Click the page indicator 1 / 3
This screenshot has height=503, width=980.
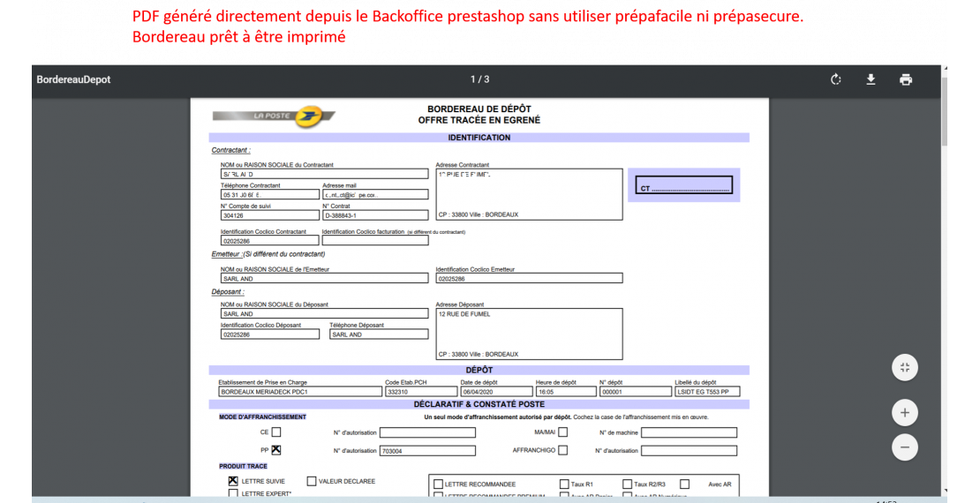[480, 79]
